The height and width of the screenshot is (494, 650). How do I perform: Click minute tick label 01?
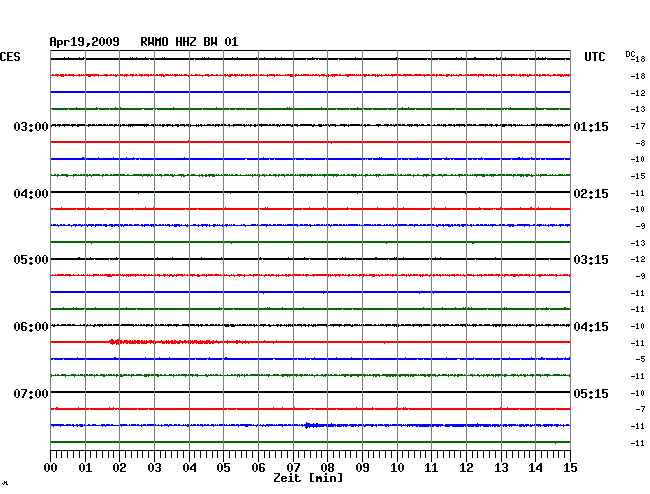tap(85, 467)
